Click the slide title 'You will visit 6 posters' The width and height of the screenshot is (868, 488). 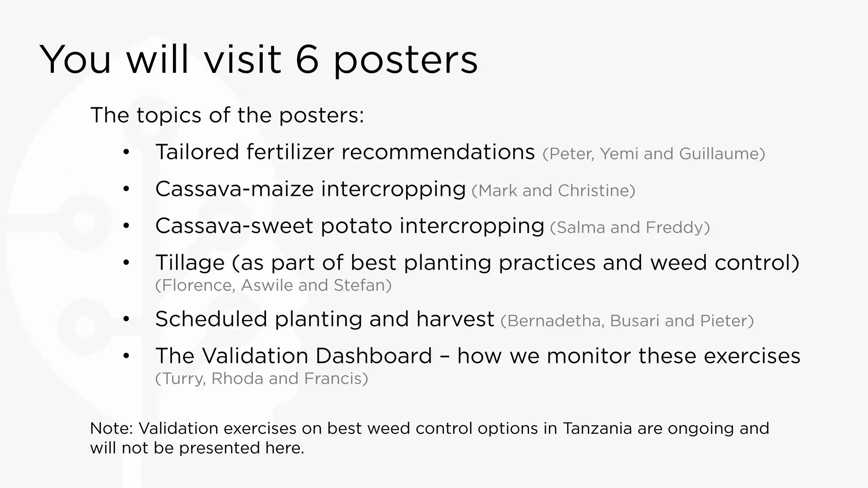pyautogui.click(x=259, y=59)
